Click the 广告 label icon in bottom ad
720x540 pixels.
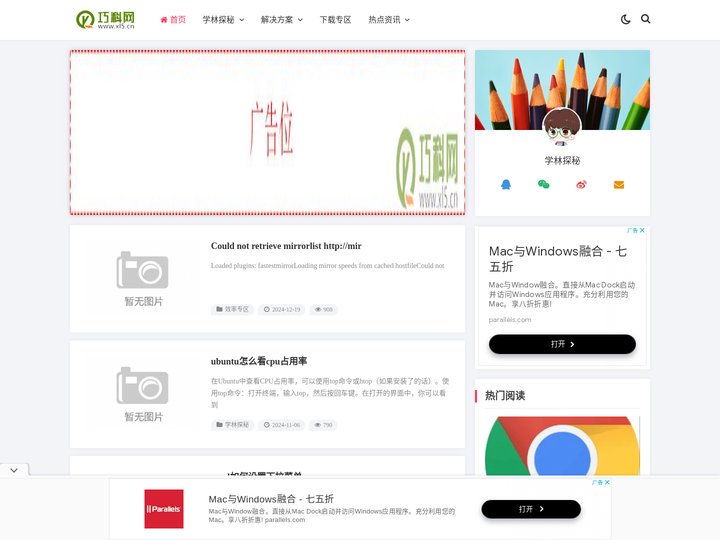pos(597,482)
